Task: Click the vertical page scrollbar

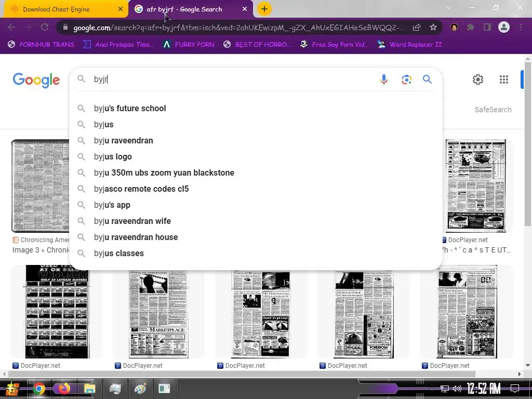Action: pos(528,144)
